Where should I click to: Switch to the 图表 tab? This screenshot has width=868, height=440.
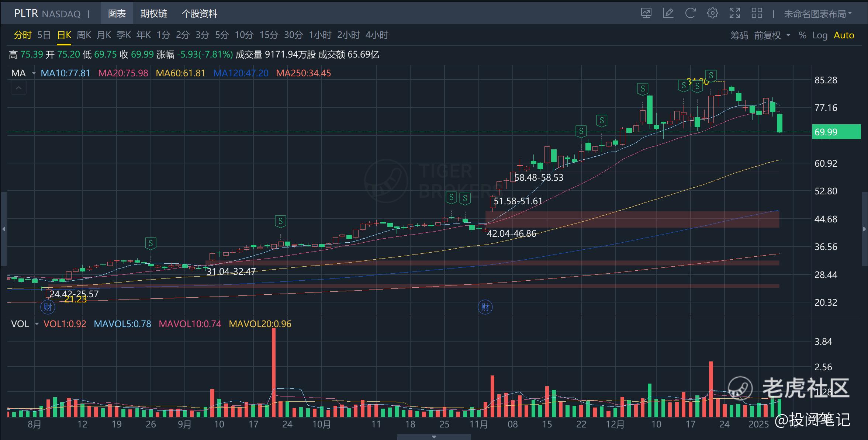[117, 14]
